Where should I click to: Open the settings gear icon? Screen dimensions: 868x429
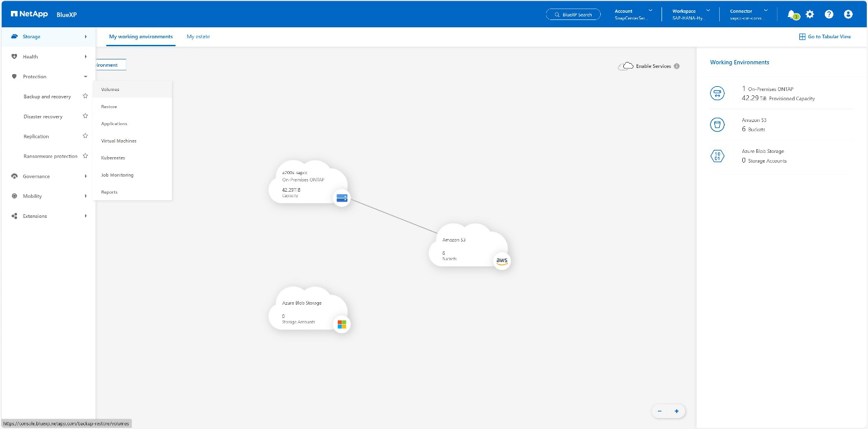[810, 14]
